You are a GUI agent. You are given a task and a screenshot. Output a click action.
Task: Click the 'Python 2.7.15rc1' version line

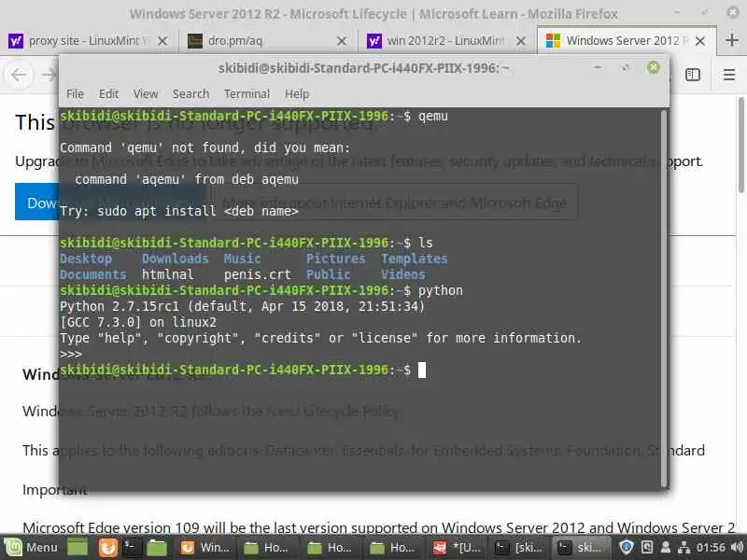[x=242, y=306]
